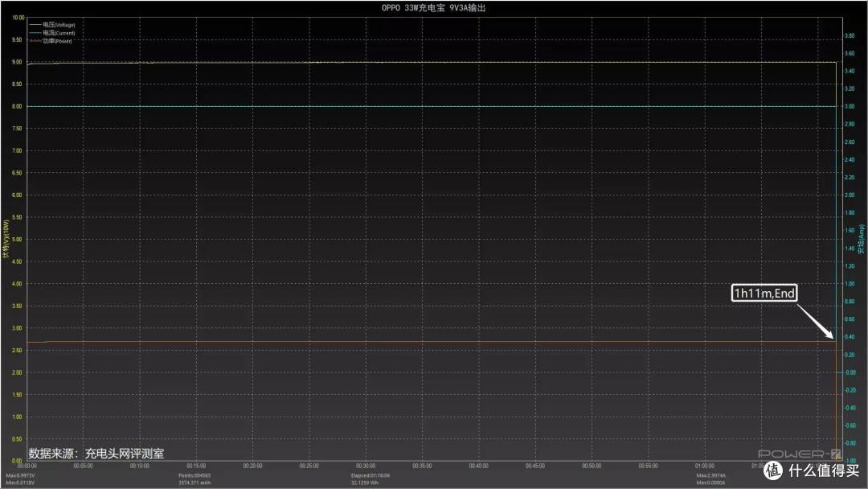Image resolution: width=868 pixels, height=489 pixels.
Task: Click the Max:2.9974A current statistic
Action: pyautogui.click(x=710, y=475)
